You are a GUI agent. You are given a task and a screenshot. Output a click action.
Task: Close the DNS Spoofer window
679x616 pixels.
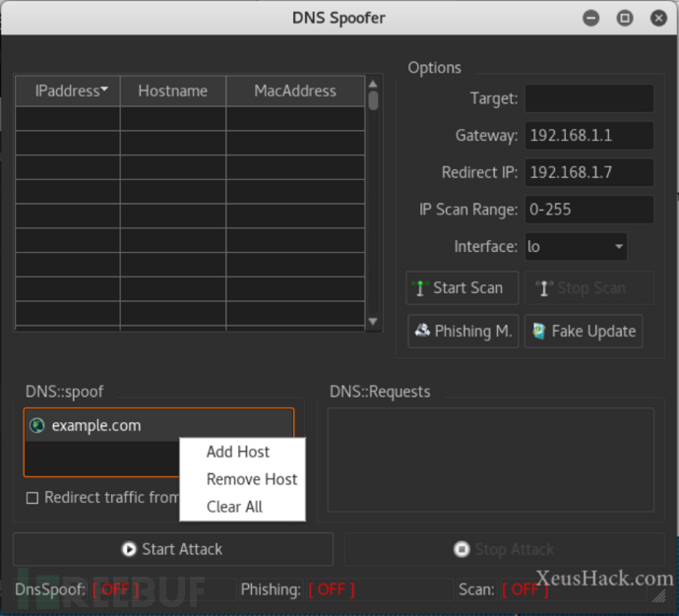point(658,18)
